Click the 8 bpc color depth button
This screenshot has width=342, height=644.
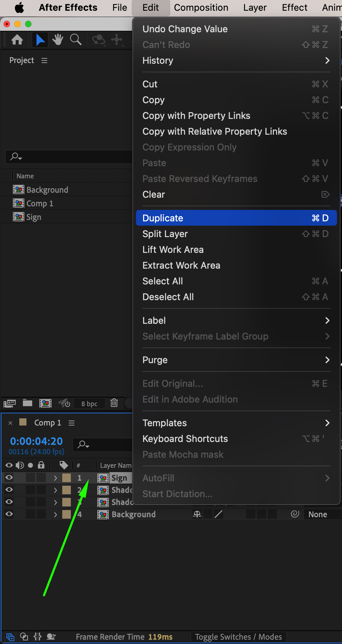tap(89, 404)
